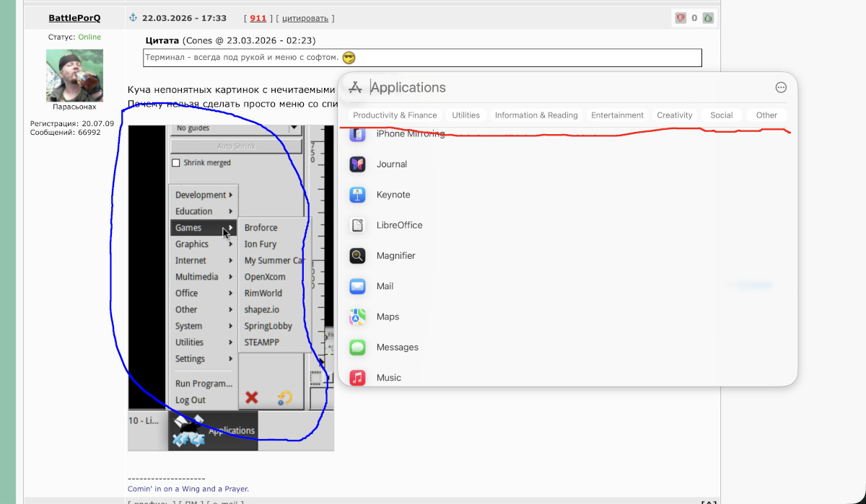Click the Xfce Applications panel button
This screenshot has height=504, width=866.
point(213,430)
